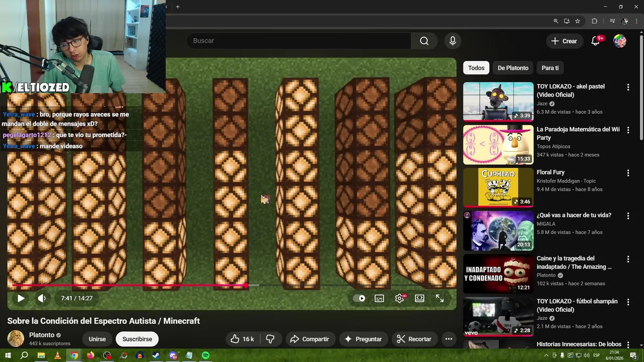Click the Recortar clip button
This screenshot has width=644, height=362.
point(414,339)
